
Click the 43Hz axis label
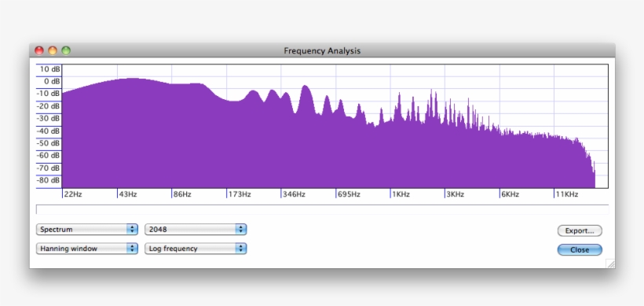[x=128, y=194]
